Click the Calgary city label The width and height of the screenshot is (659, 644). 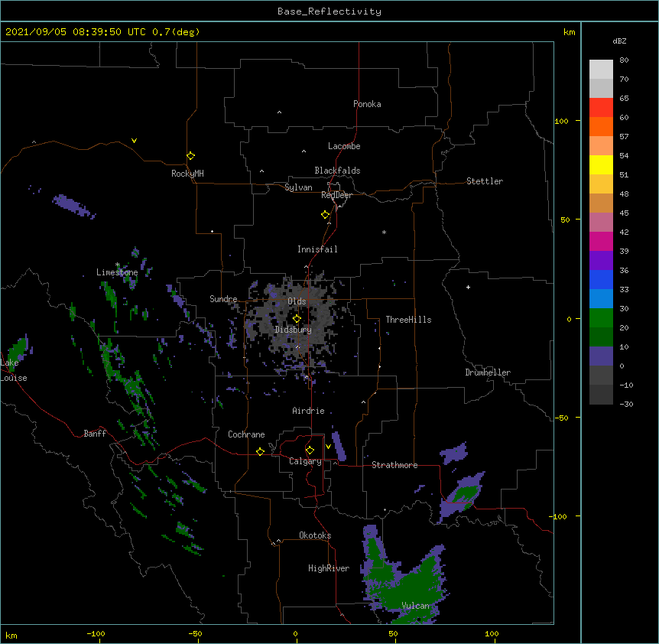coord(306,461)
